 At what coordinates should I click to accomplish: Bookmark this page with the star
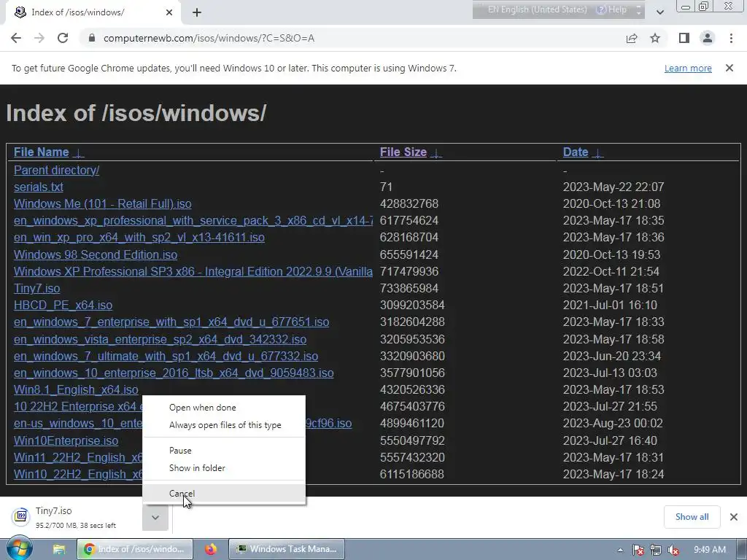point(655,38)
